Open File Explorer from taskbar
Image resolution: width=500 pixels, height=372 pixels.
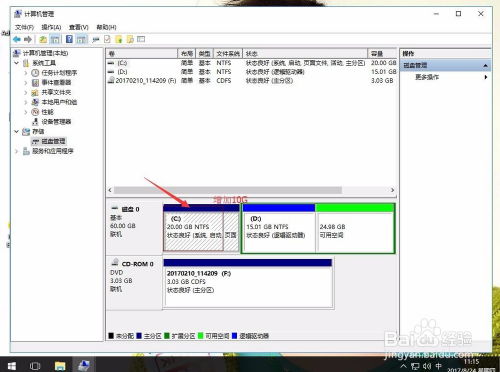[60, 366]
